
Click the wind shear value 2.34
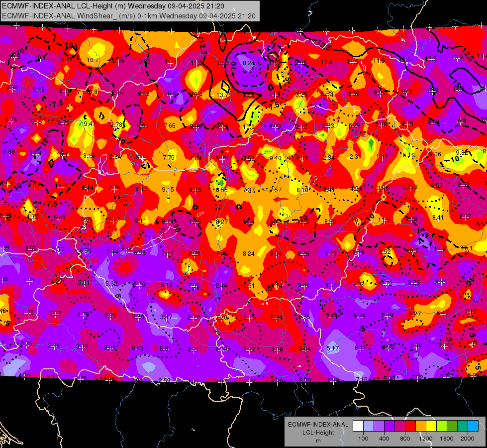point(328,157)
